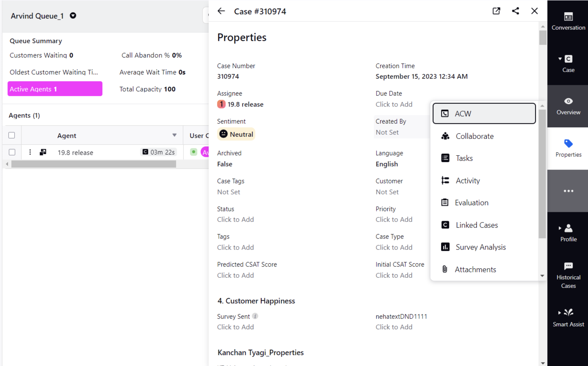Click the Case Tags Not Set field
Viewport: 588px width, 366px height.
pos(229,192)
